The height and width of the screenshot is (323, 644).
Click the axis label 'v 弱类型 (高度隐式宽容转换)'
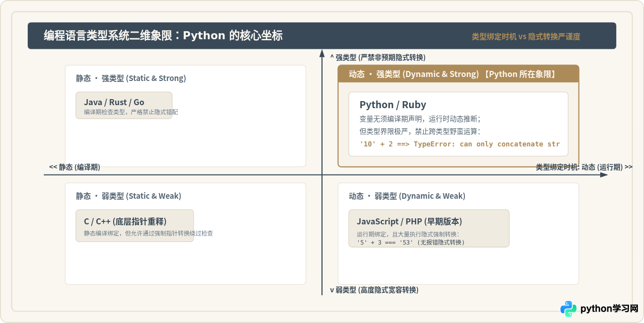[374, 290]
